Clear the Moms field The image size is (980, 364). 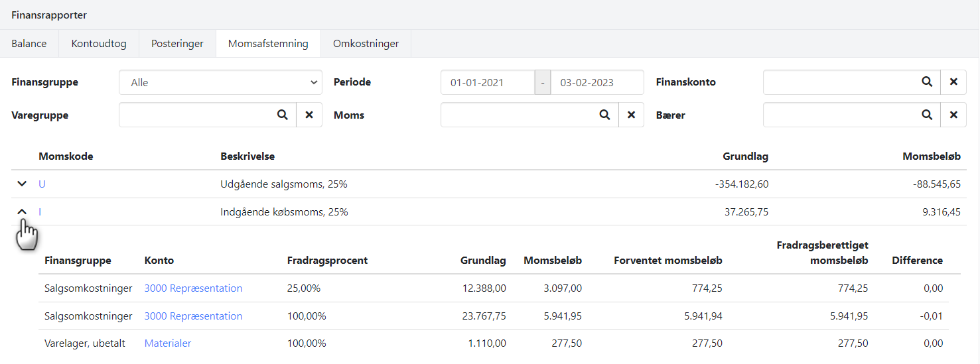[x=631, y=115]
